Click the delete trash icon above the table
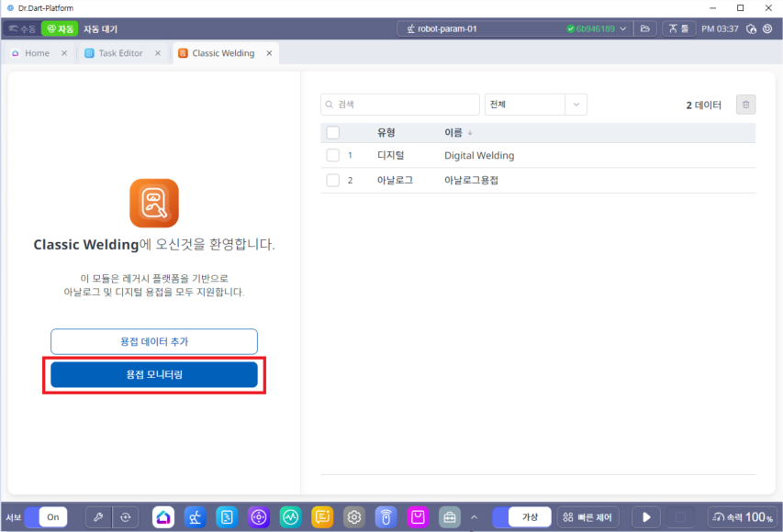 pos(746,105)
